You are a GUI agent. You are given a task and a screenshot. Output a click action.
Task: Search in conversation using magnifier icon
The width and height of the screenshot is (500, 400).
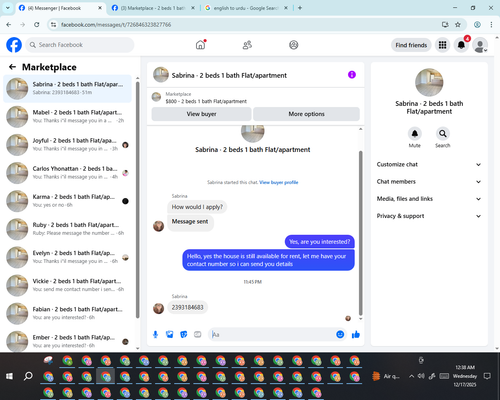[443, 134]
